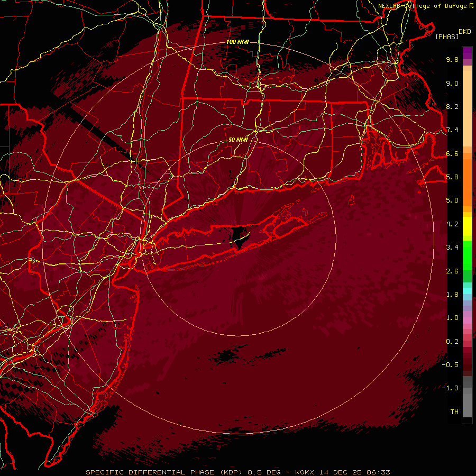Screen dimensions: 476x476
Task: Click the 6.6 value on the scale
Action: point(452,153)
